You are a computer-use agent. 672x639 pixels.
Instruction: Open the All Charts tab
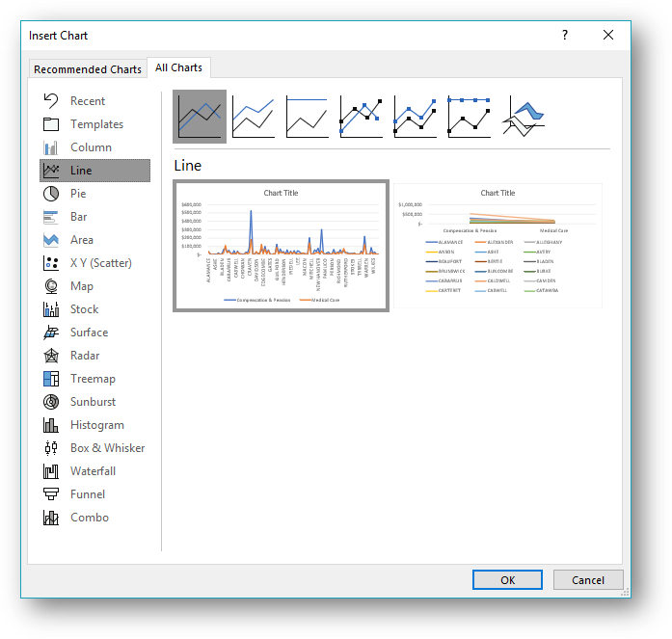click(178, 67)
